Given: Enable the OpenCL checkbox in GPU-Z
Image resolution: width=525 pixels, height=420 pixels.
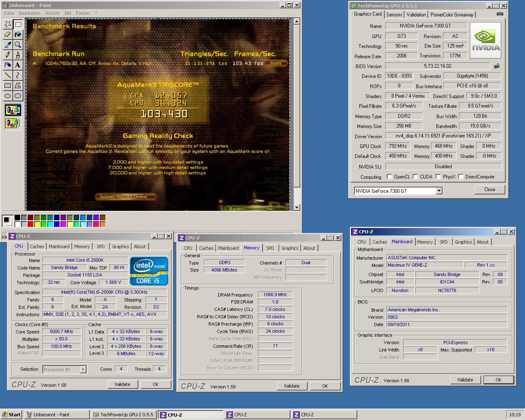Looking at the screenshot, I should click(389, 177).
